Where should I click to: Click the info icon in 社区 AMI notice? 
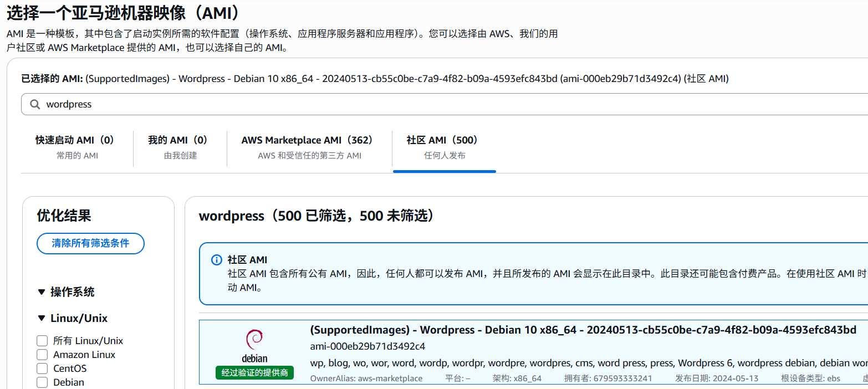pyautogui.click(x=217, y=260)
